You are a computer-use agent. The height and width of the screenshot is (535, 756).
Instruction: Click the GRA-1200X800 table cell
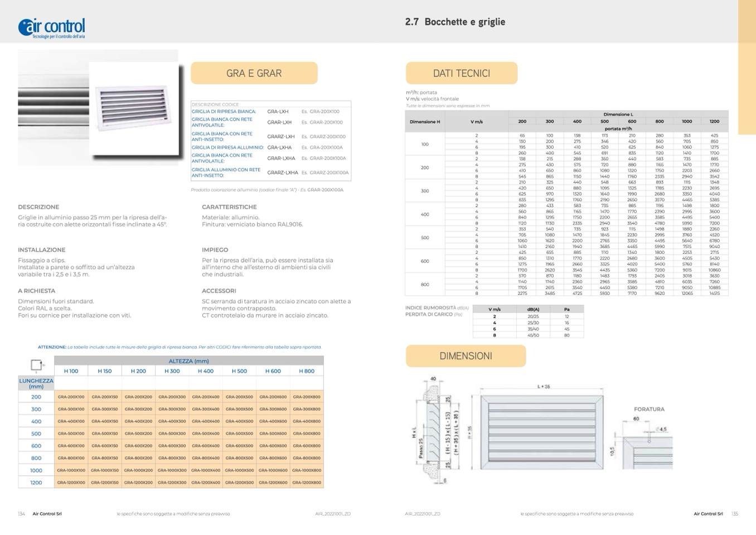(x=307, y=483)
